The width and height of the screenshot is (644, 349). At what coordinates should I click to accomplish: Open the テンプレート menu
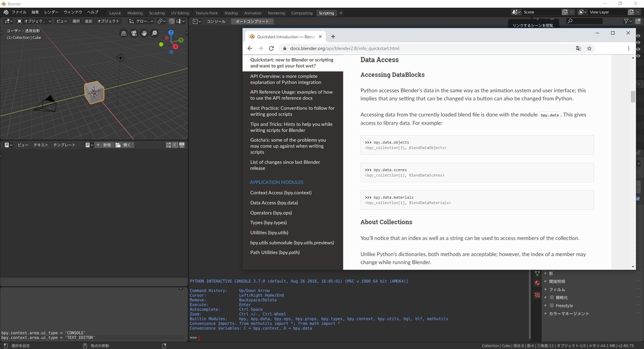tap(64, 145)
